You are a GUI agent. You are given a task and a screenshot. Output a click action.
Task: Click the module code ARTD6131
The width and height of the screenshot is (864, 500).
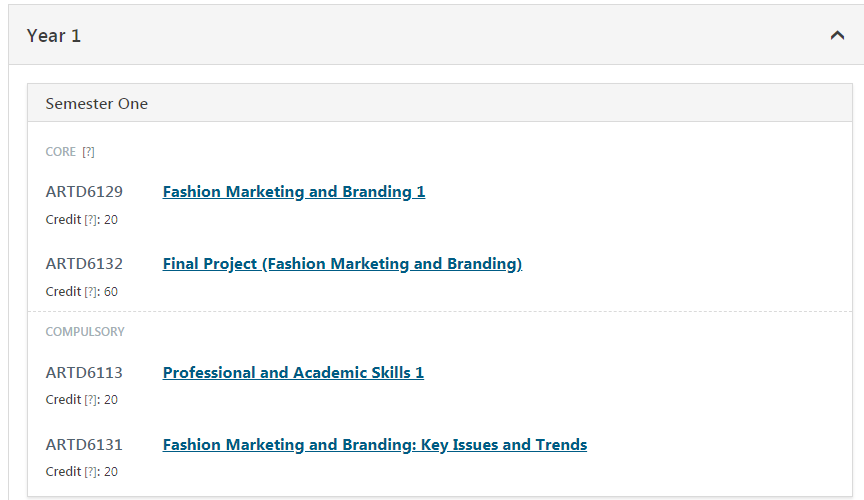point(84,445)
